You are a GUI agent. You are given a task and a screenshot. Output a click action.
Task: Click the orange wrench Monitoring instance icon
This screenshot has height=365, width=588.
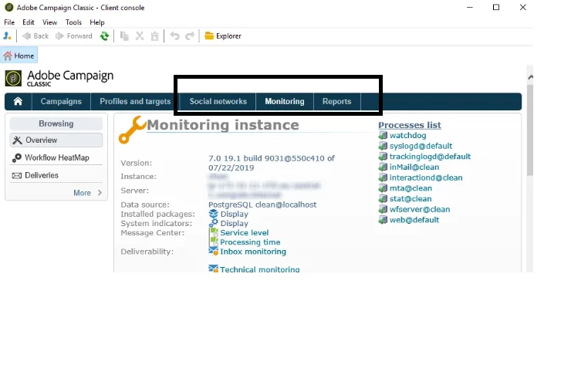tap(132, 130)
